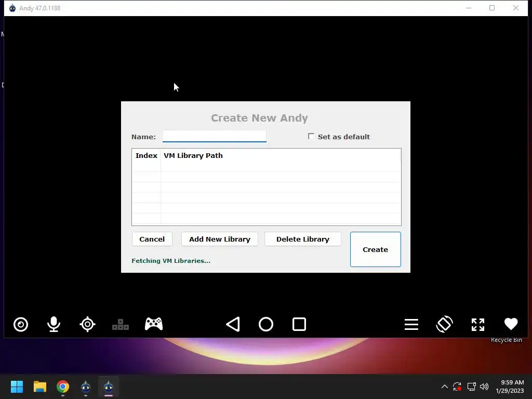
Task: Enable the Set as default checkbox
Action: [311, 136]
